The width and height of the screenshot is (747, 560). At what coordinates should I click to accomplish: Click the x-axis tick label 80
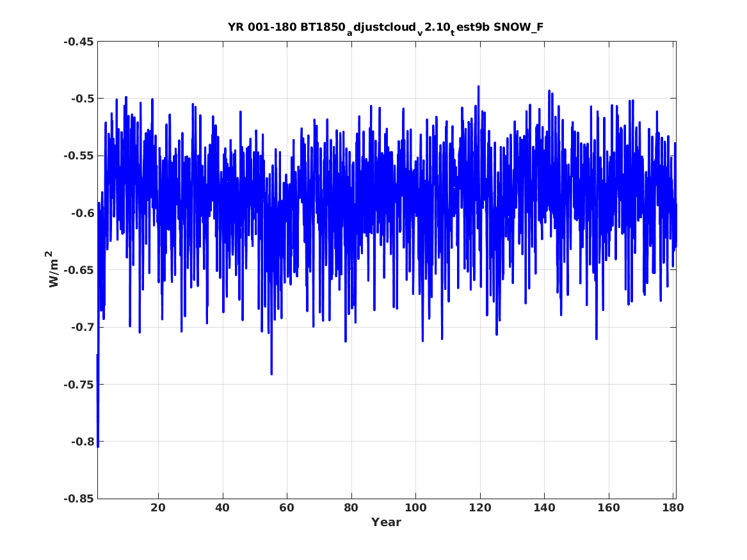[x=351, y=508]
